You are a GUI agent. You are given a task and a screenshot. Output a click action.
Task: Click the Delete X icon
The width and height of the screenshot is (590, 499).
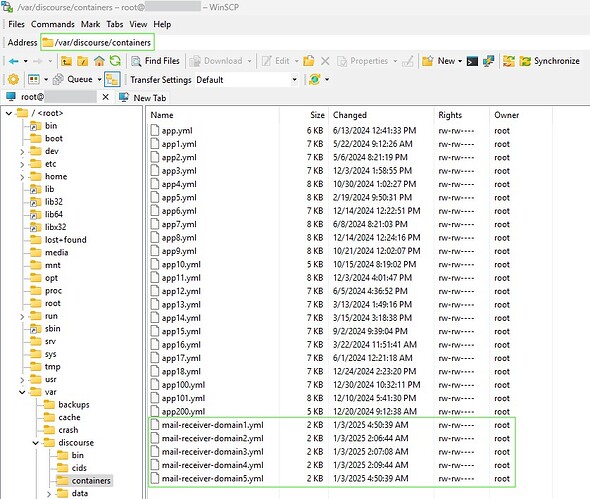tap(325, 61)
